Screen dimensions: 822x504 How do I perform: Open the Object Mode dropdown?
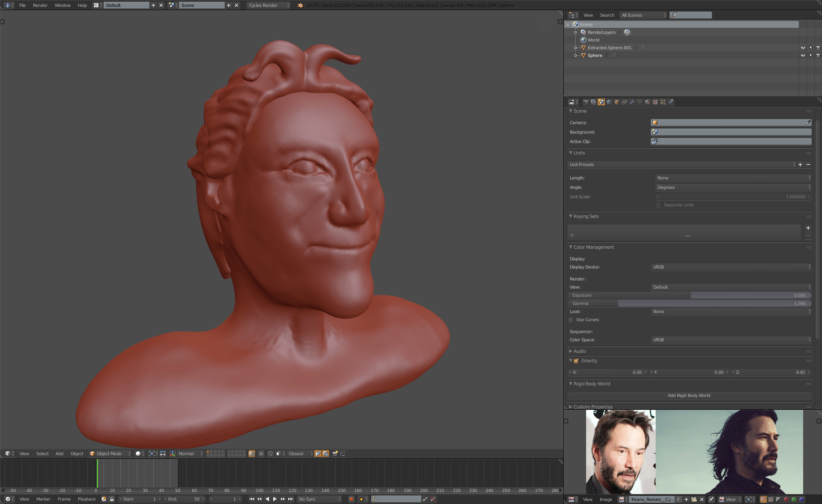click(x=110, y=453)
